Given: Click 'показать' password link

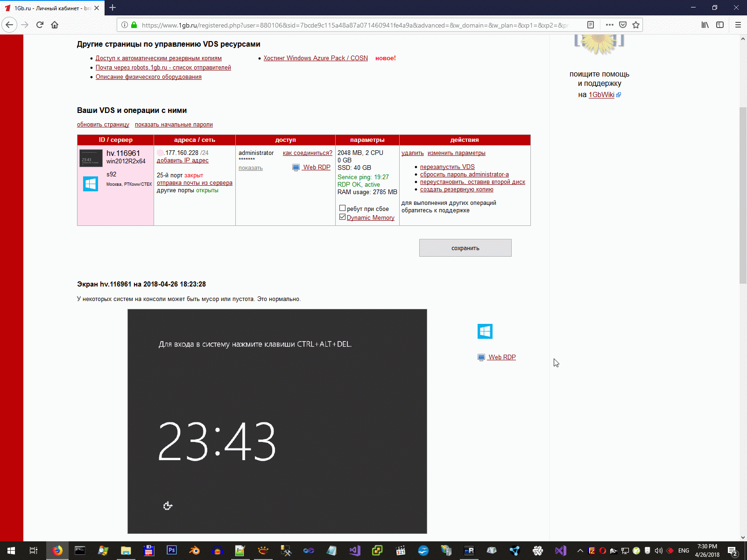Looking at the screenshot, I should click(251, 168).
